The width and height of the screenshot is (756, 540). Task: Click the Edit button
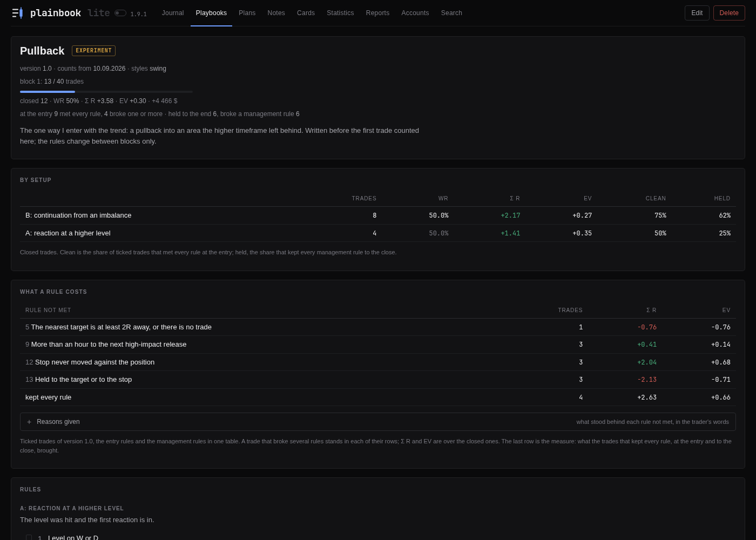click(697, 13)
